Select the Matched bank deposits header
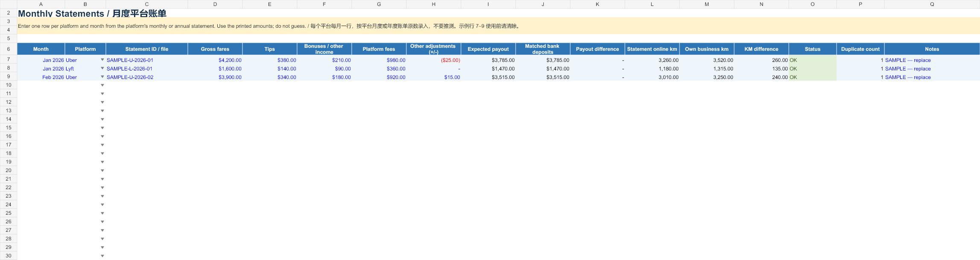 pos(543,49)
